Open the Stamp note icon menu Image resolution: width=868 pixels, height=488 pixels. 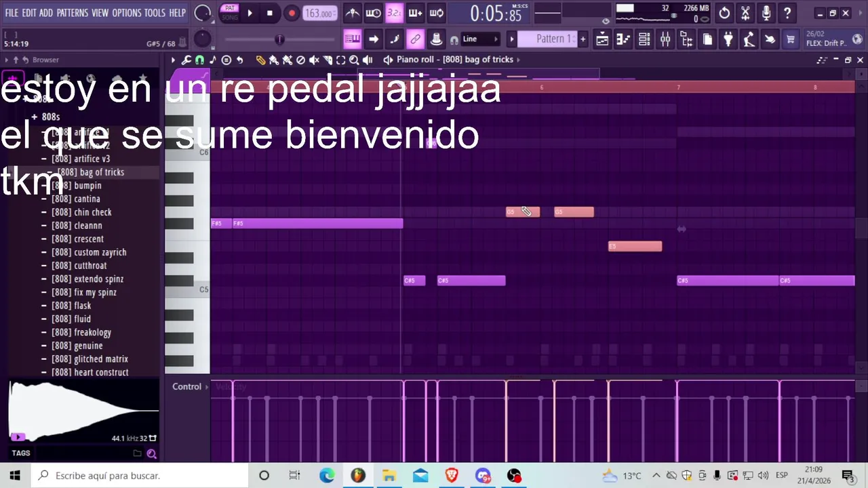[213, 60]
